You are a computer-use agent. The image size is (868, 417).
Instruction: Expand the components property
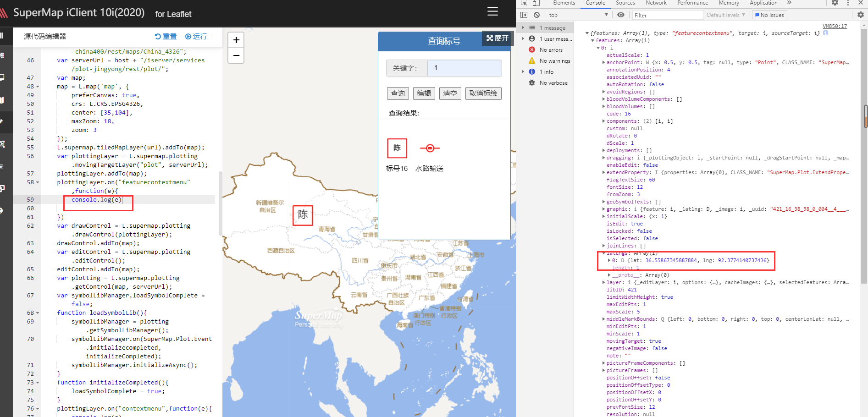point(603,121)
